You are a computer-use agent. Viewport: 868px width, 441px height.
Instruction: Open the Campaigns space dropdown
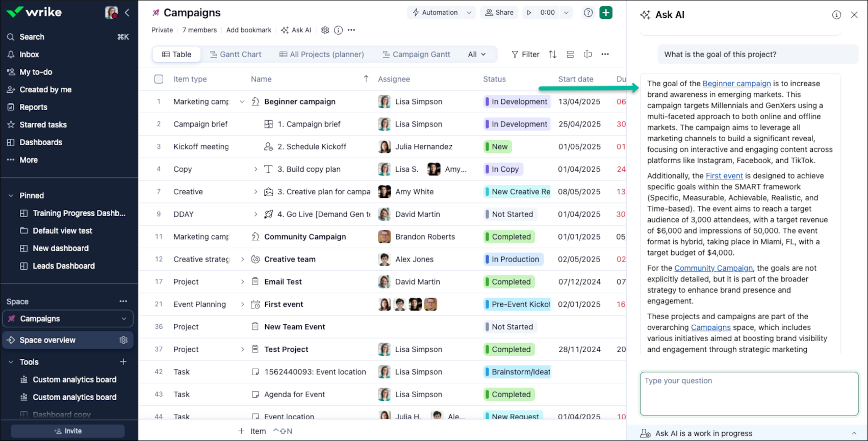click(x=124, y=319)
